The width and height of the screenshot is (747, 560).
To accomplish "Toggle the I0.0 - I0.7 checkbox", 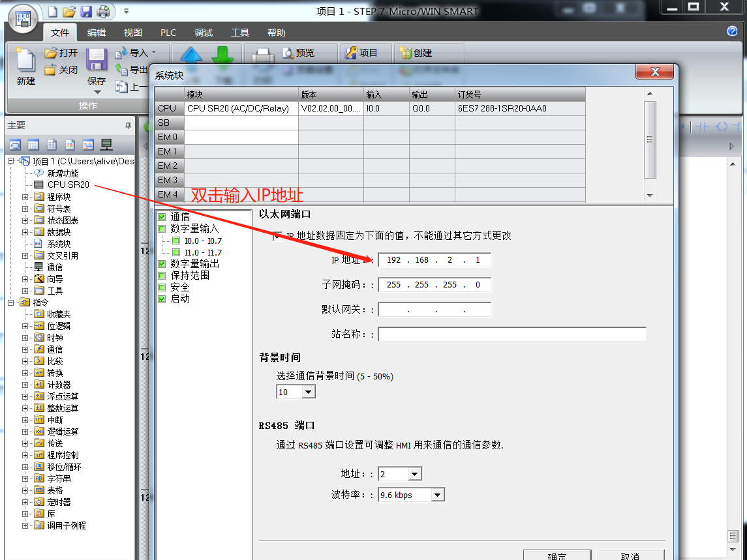I will click(176, 241).
